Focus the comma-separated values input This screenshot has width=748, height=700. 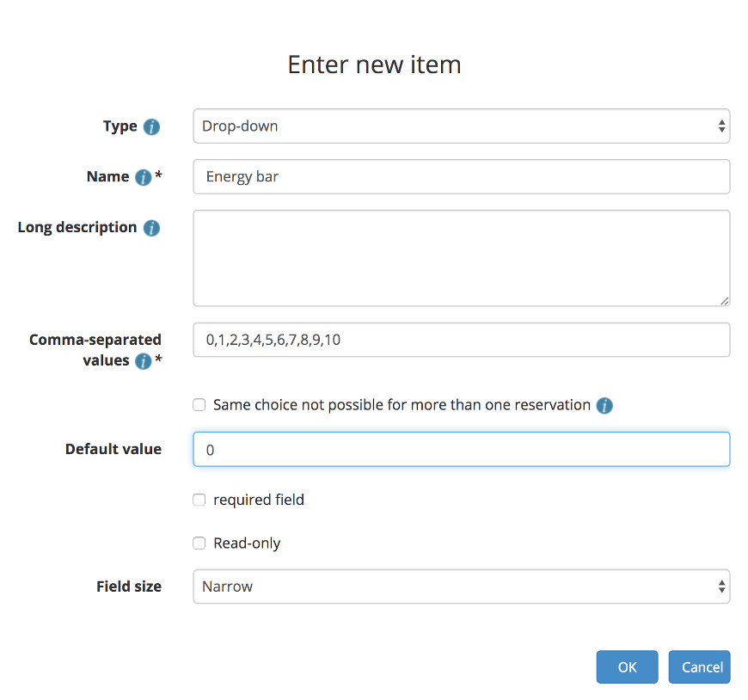(x=461, y=340)
